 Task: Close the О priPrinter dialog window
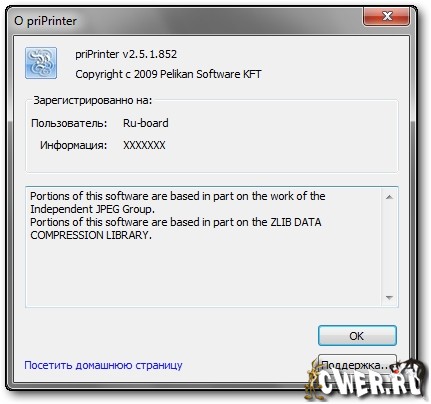point(386,16)
